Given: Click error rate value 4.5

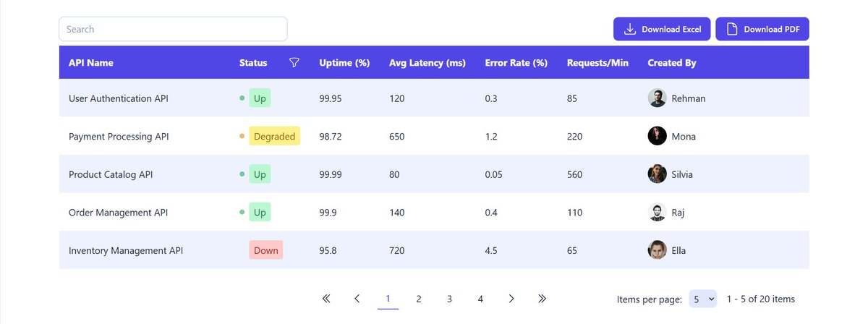Looking at the screenshot, I should (x=491, y=250).
